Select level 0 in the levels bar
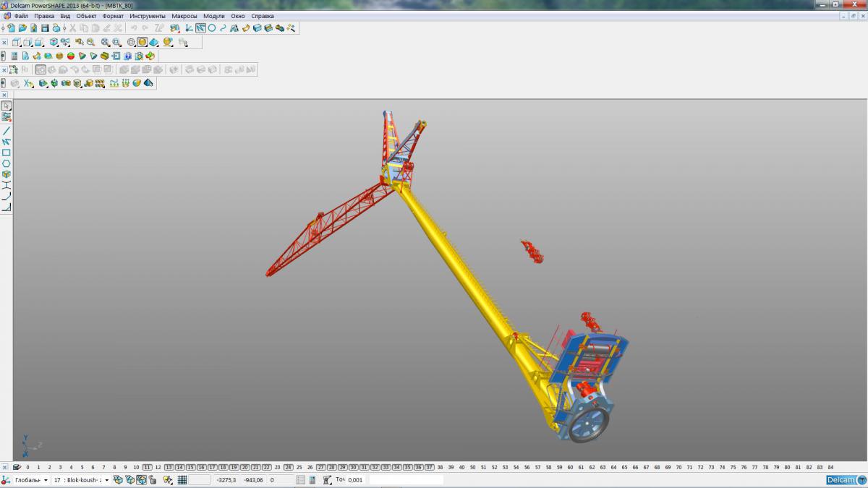The width and height of the screenshot is (868, 488). coord(27,467)
